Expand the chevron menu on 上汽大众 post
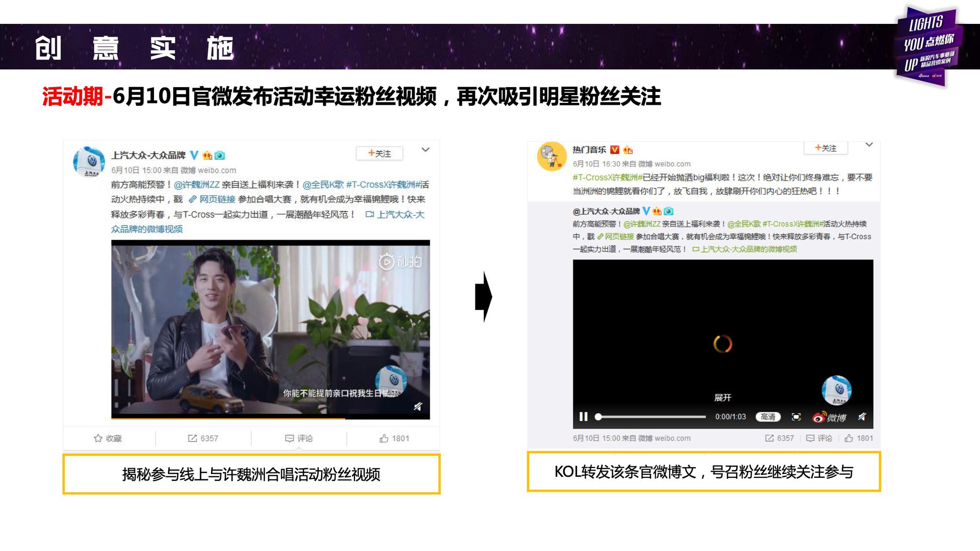This screenshot has width=980, height=551. tap(425, 150)
